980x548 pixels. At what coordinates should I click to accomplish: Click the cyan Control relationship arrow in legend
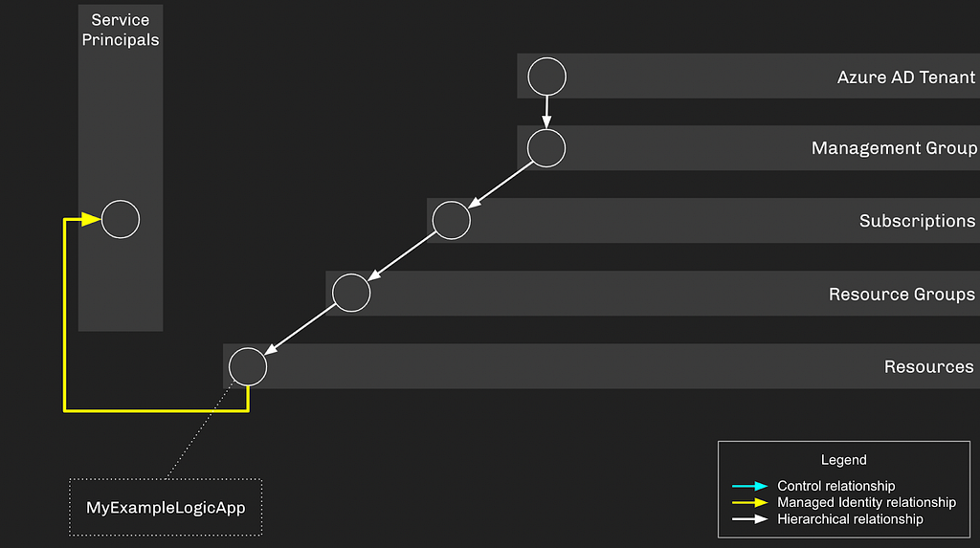(750, 486)
